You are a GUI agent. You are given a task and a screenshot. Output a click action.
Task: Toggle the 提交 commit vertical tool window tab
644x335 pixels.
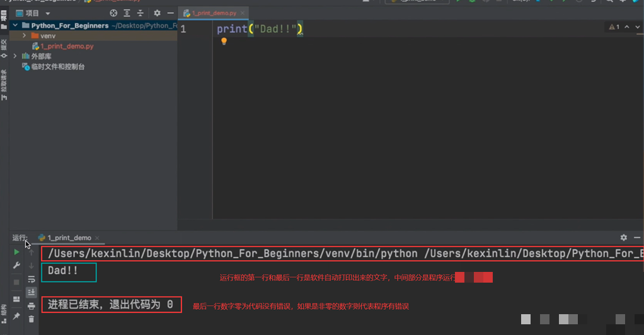coord(4,49)
